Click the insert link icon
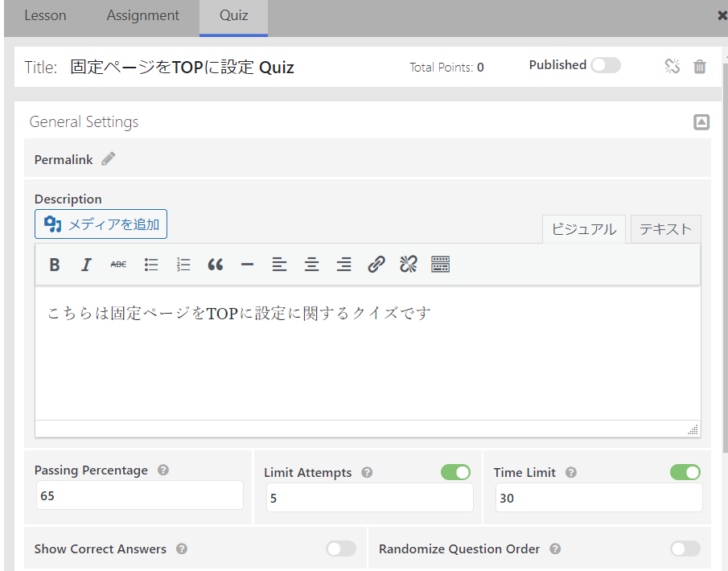The width and height of the screenshot is (728, 571). pos(376,265)
